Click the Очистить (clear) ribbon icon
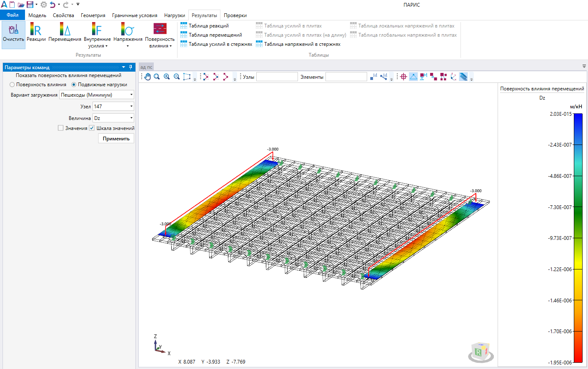Image resolution: width=588 pixels, height=369 pixels. tap(13, 35)
